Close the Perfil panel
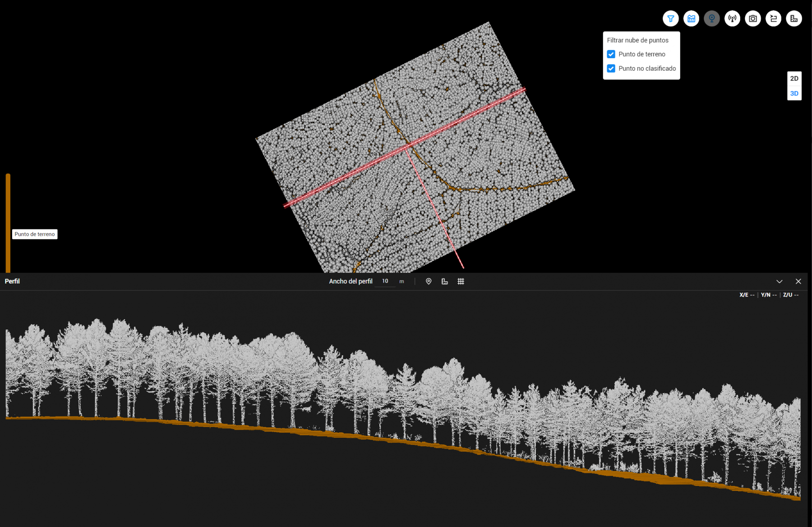The width and height of the screenshot is (812, 527). pos(798,281)
